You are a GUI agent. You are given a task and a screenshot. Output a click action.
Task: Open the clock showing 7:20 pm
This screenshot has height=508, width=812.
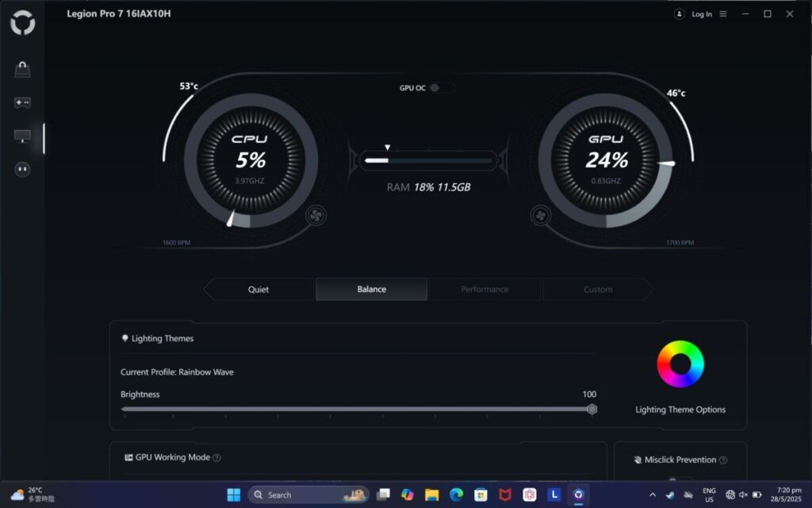click(x=786, y=495)
